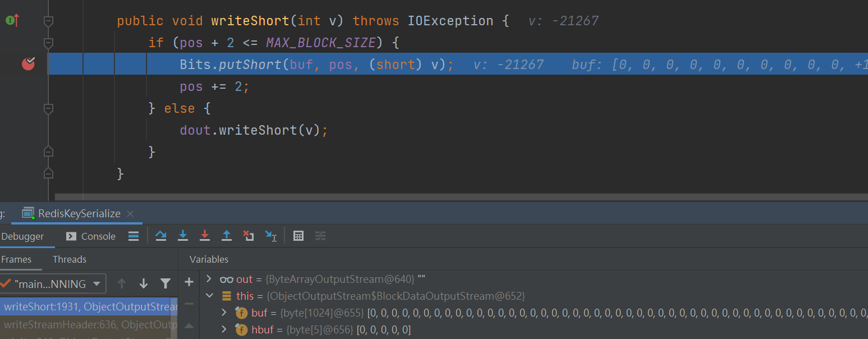Click the RedisKeySerialize run configuration icon
Screen dimensions: 868x339
tap(28, 213)
